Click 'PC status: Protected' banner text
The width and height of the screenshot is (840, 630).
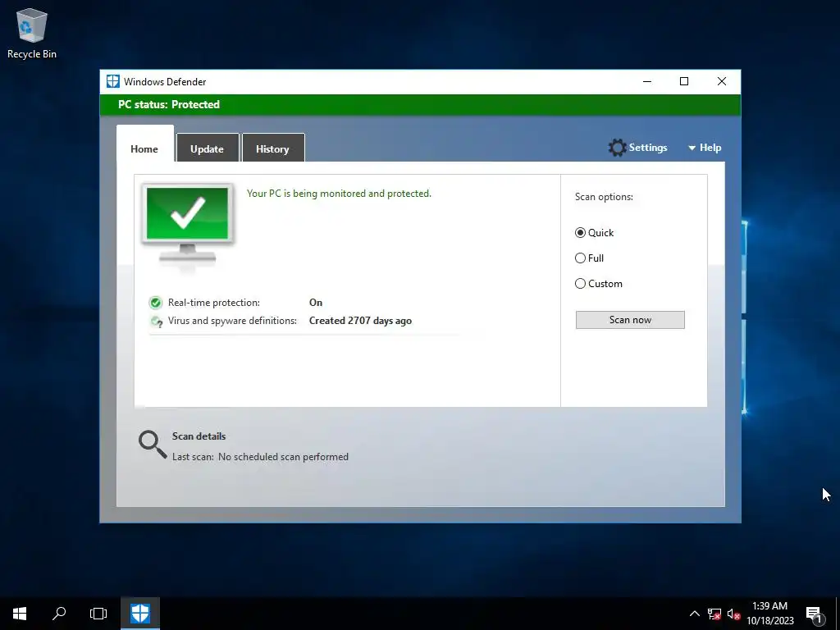coord(169,104)
